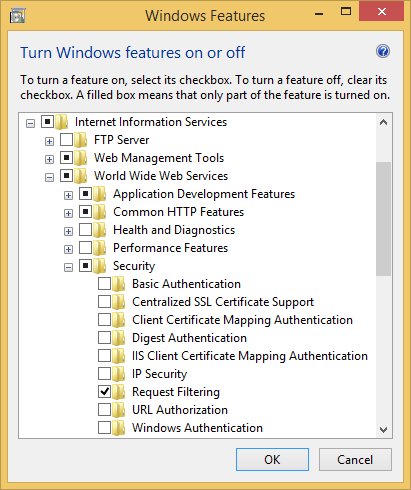Image resolution: width=411 pixels, height=490 pixels.
Task: Select the FTP Server label
Action: [121, 140]
